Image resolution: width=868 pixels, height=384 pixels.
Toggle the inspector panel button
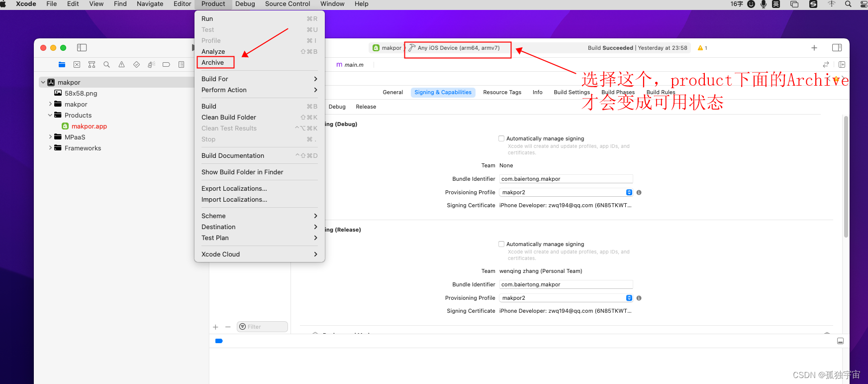837,48
